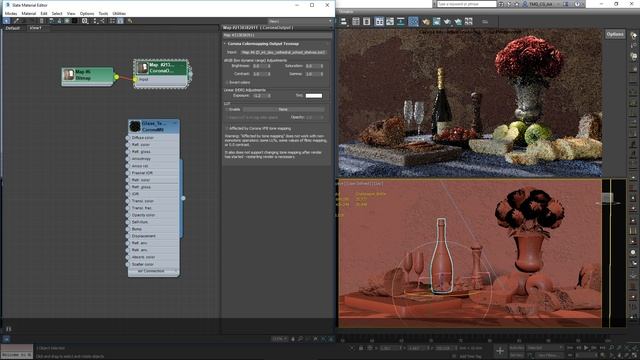Collapse Corona Colormapping Output Tonemap rollout
This screenshot has width=640, height=360.
click(x=263, y=44)
